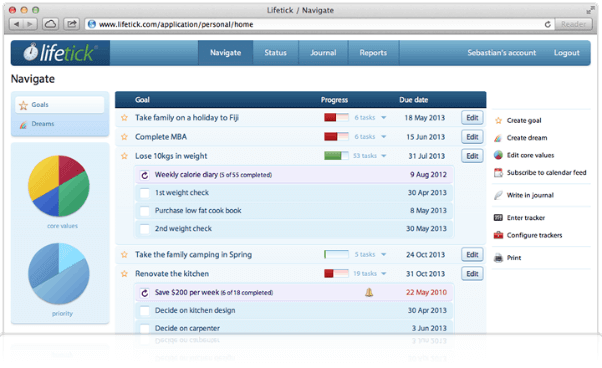Viewport: 602px width, 368px height.
Task: Click Logout
Action: pos(567,53)
